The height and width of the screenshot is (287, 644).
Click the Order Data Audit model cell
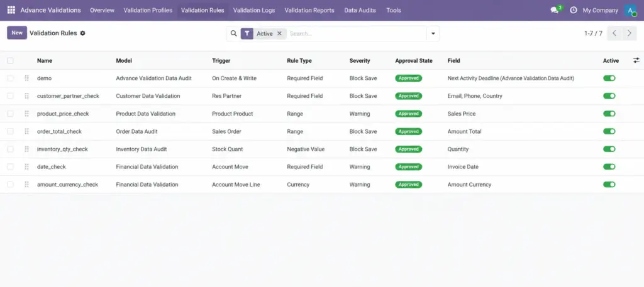(136, 131)
